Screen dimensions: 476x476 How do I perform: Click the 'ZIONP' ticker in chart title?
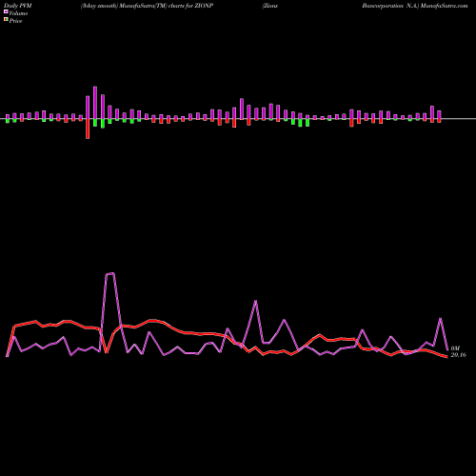pos(204,6)
